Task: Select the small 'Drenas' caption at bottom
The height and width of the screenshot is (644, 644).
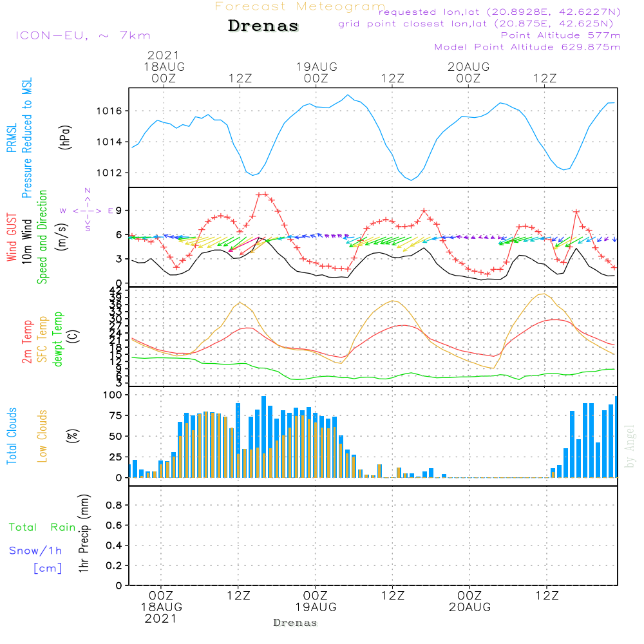Action: (x=295, y=623)
